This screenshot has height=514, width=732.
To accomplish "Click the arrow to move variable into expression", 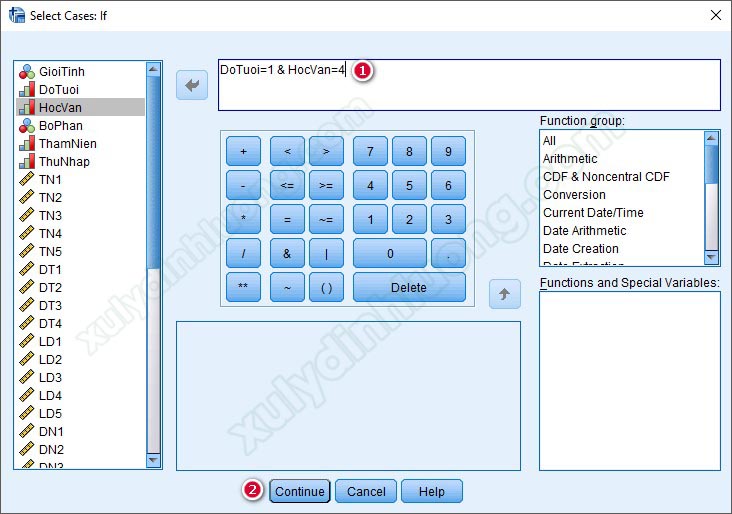I will (192, 86).
